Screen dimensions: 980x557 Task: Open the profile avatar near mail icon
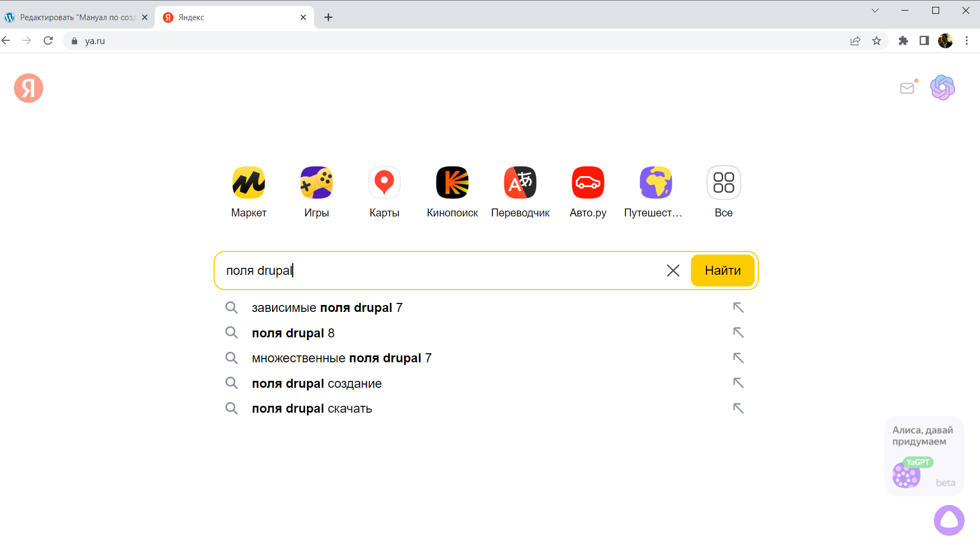942,88
